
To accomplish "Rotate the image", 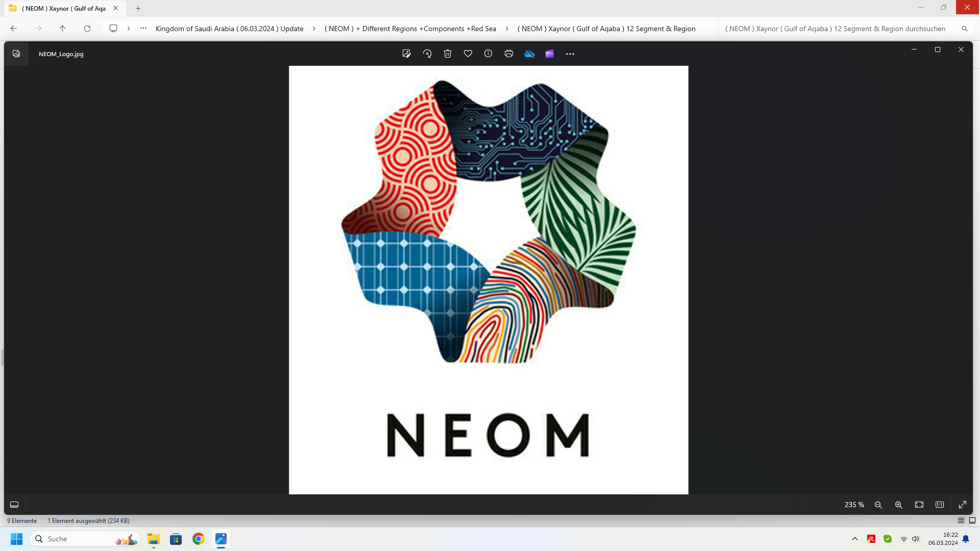I will (427, 54).
